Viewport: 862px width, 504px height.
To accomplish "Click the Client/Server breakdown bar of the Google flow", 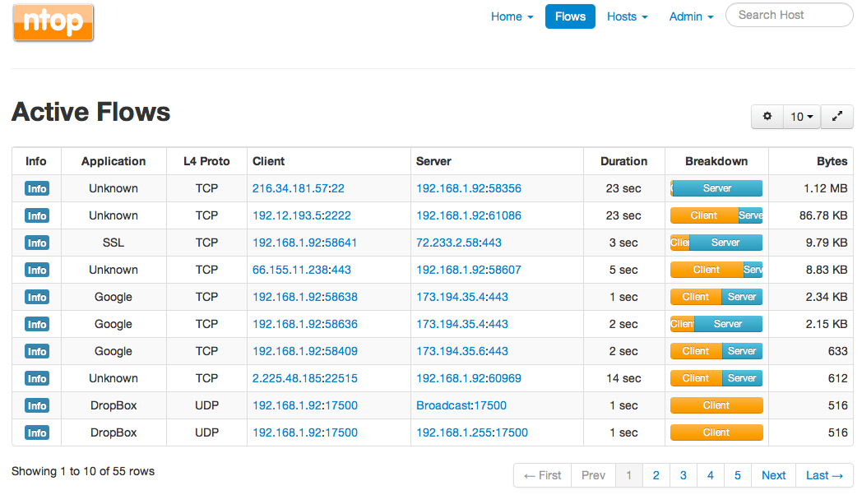I will point(716,297).
